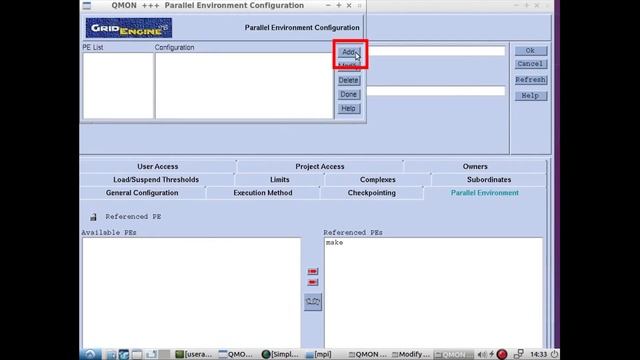Open the Owners tab

[x=475, y=167]
